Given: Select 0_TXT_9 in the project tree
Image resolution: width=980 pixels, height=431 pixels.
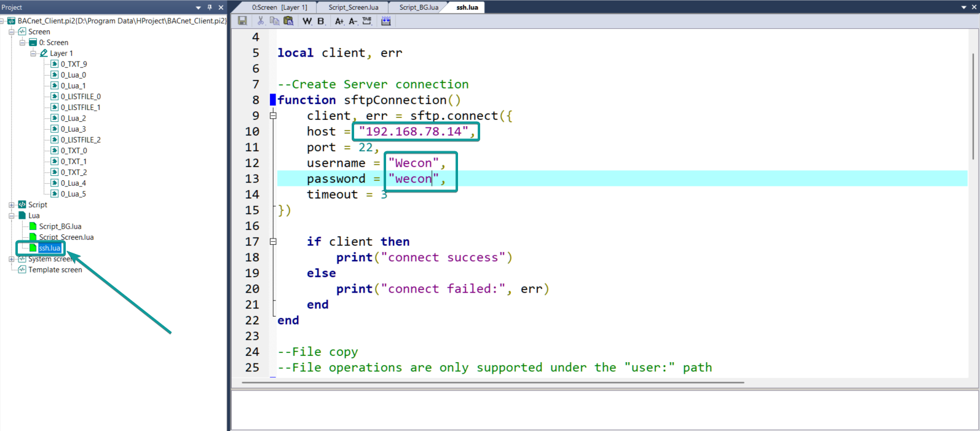Looking at the screenshot, I should tap(74, 64).
